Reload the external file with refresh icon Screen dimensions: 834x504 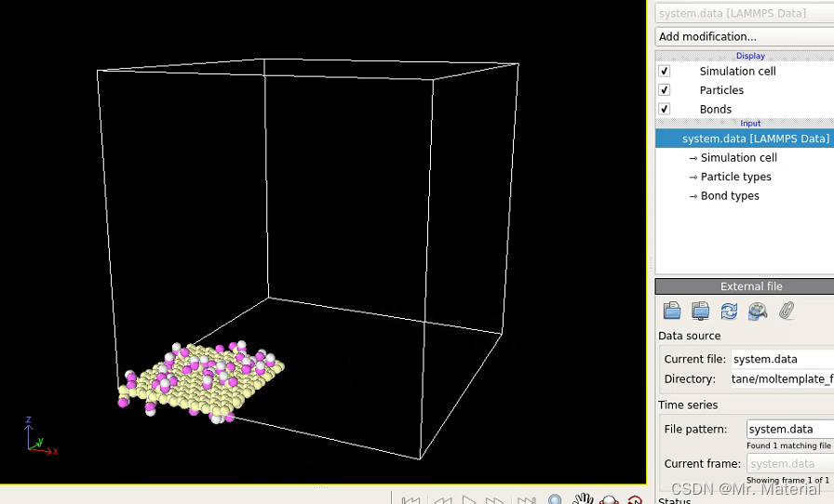coord(729,311)
